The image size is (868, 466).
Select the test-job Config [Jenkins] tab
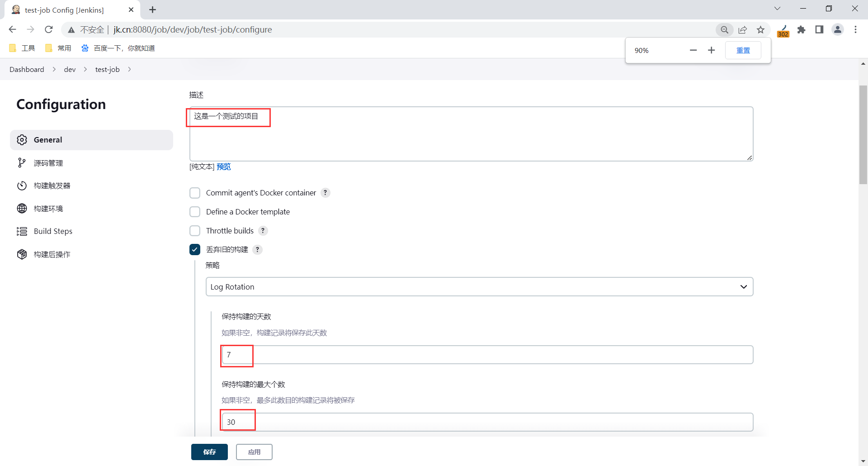(72, 10)
